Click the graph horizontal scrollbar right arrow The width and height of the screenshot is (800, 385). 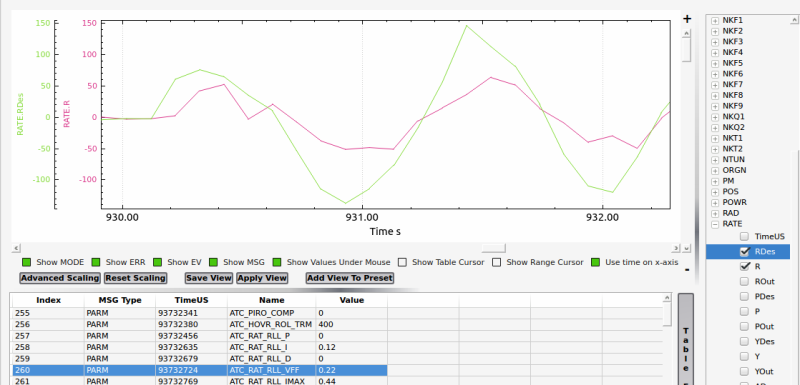677,248
